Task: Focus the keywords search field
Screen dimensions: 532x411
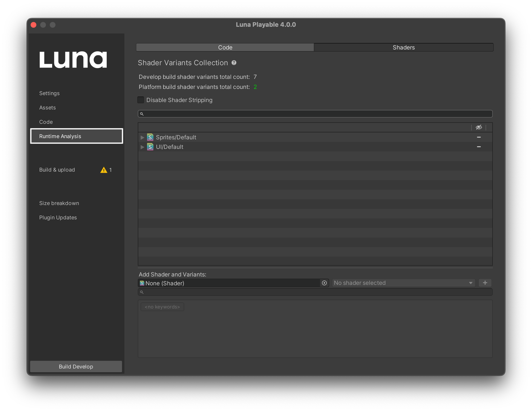Action: click(315, 292)
